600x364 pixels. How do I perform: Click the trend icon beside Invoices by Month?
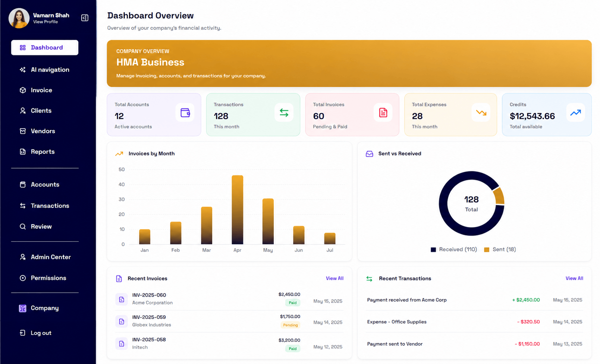pyautogui.click(x=119, y=153)
